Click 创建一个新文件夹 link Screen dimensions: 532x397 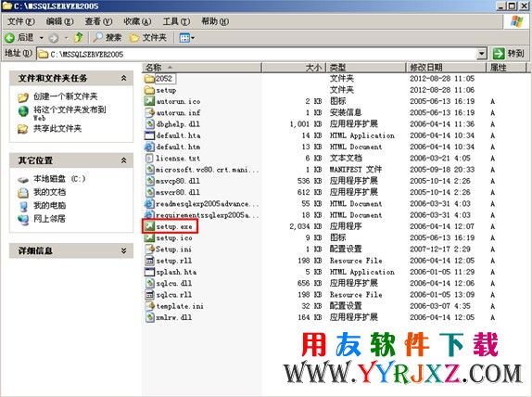[x=65, y=96]
